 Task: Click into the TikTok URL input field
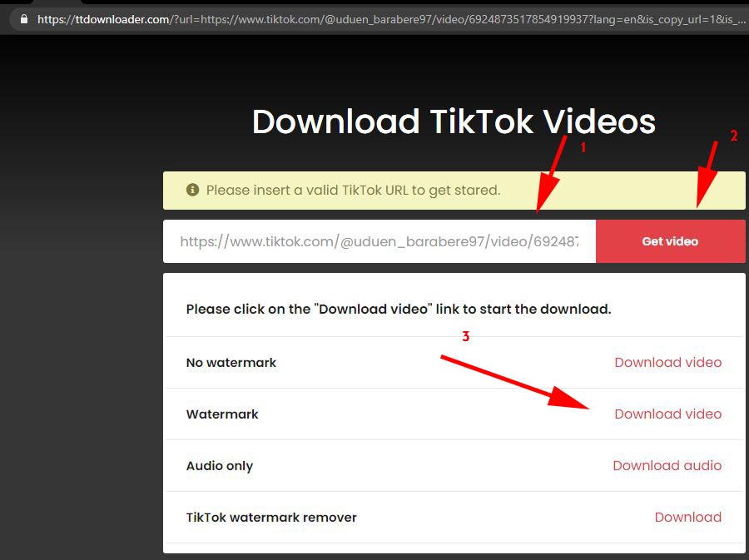tap(379, 241)
